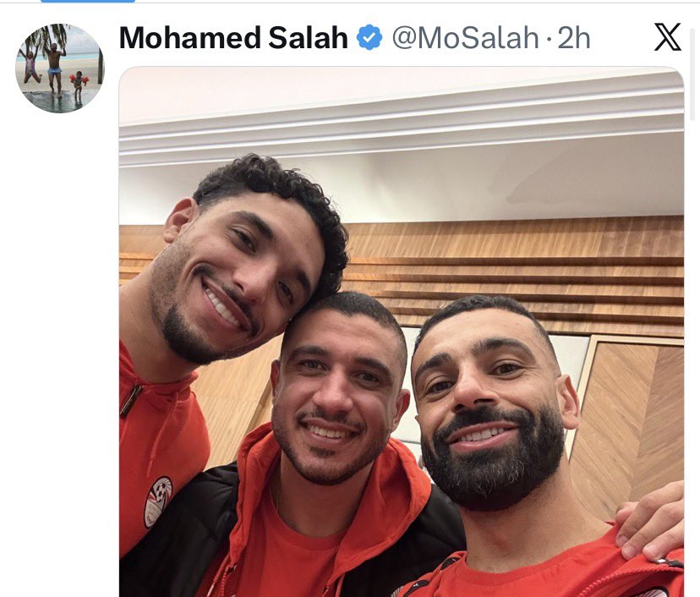
Task: Click the palm tree in avatar picture
Action: coord(44,39)
